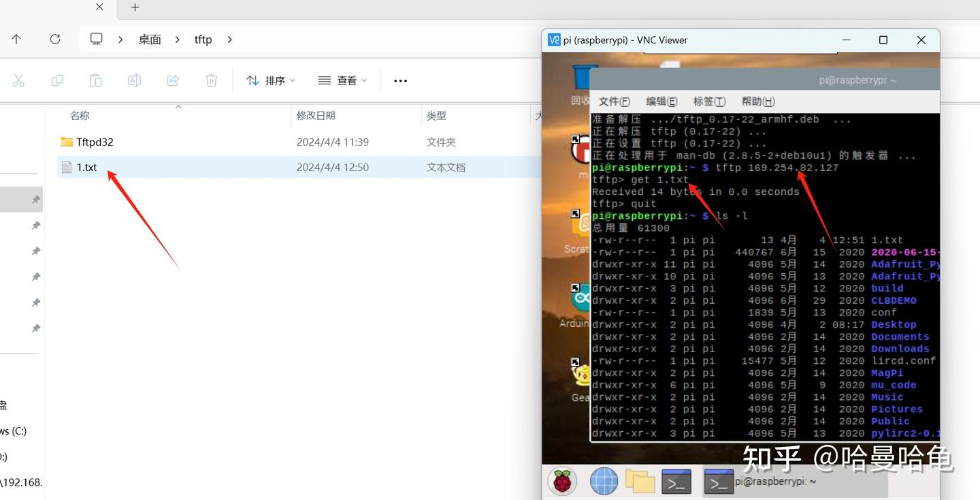The height and width of the screenshot is (500, 980).
Task: Select the Rename icon
Action: tap(134, 80)
